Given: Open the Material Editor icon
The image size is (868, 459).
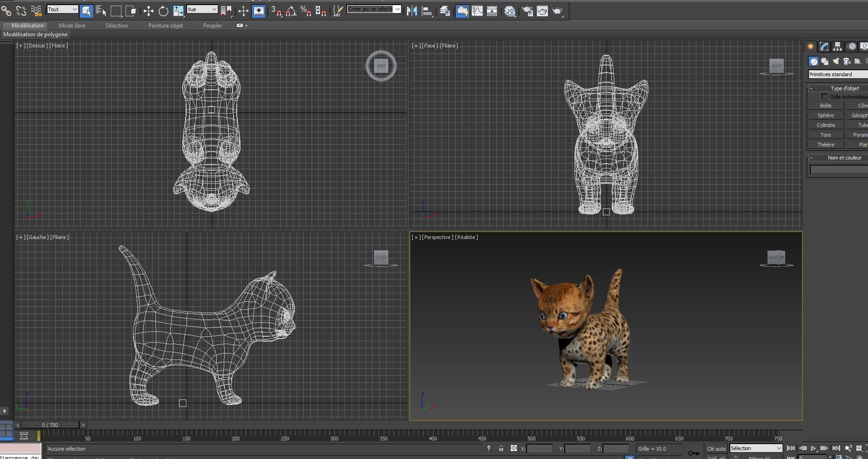Looking at the screenshot, I should point(510,11).
